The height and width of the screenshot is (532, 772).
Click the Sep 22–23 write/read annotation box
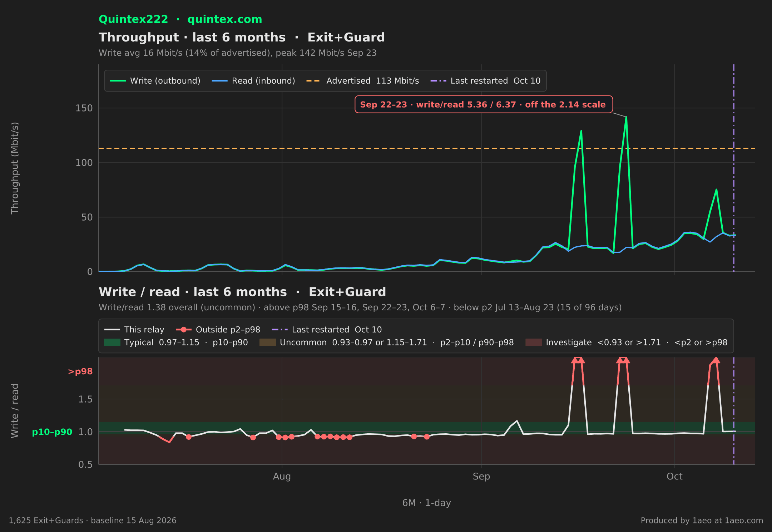click(x=484, y=104)
